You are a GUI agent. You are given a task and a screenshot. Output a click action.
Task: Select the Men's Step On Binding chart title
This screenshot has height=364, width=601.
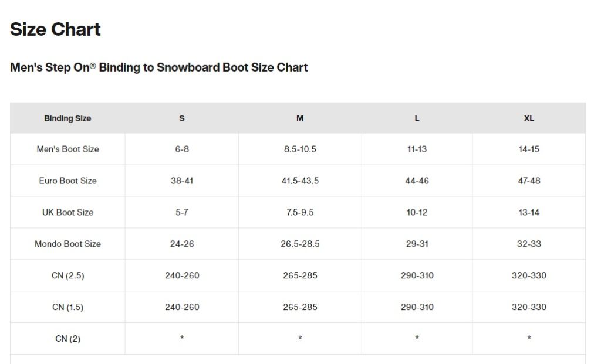coord(159,67)
